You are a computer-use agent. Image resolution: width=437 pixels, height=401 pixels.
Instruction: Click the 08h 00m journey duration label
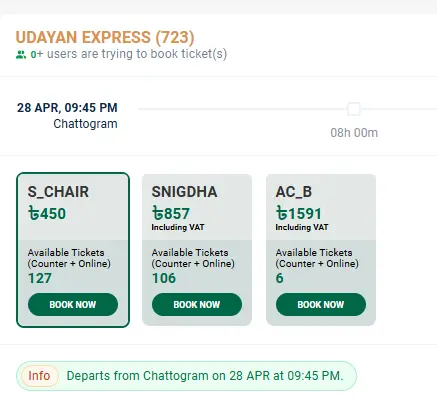354,133
